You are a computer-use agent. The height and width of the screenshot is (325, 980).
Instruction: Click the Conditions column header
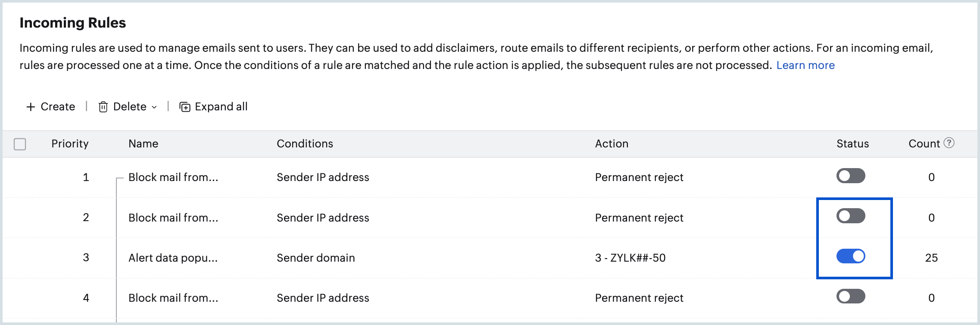[x=305, y=144]
